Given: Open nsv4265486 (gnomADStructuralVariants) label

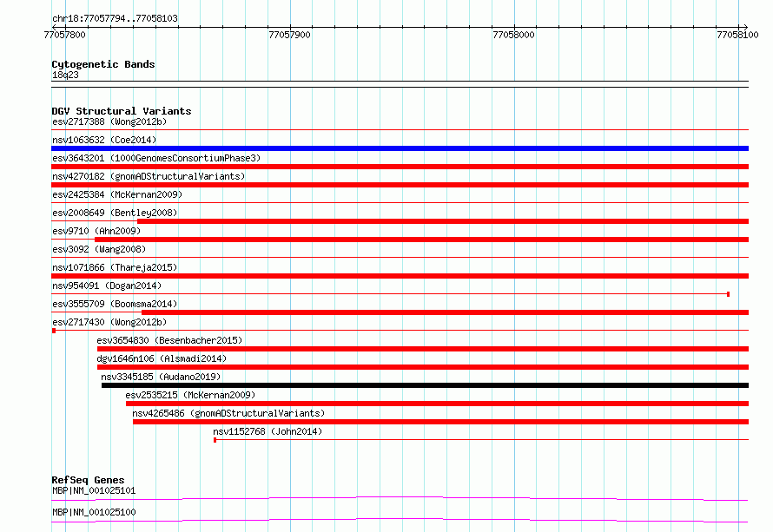Looking at the screenshot, I should pyautogui.click(x=228, y=413).
